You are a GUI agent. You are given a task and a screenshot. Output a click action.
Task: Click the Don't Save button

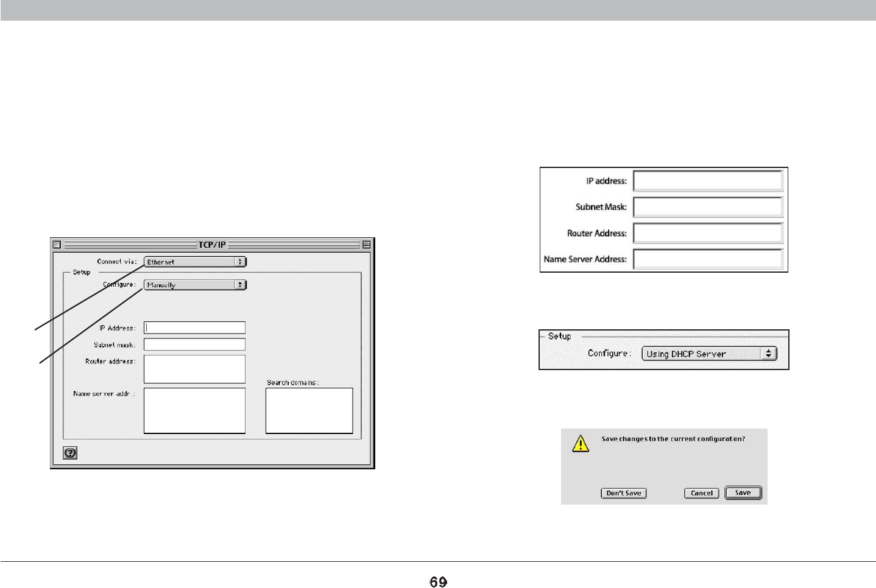pos(623,493)
